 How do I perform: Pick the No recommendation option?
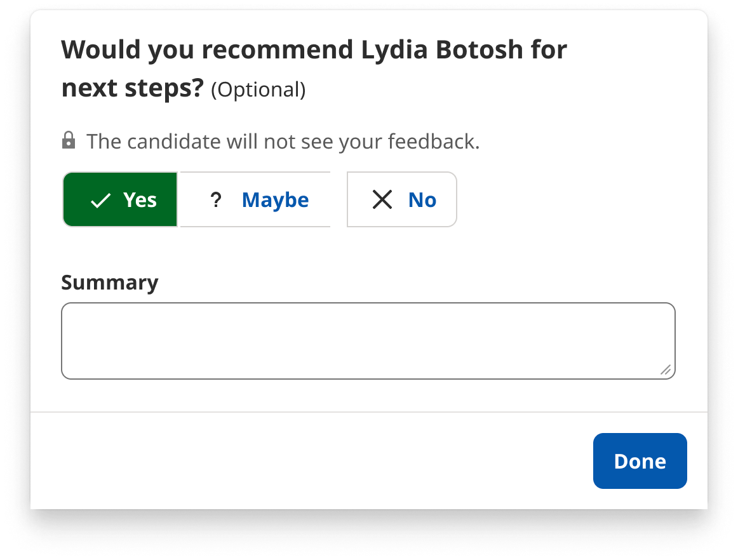401,200
